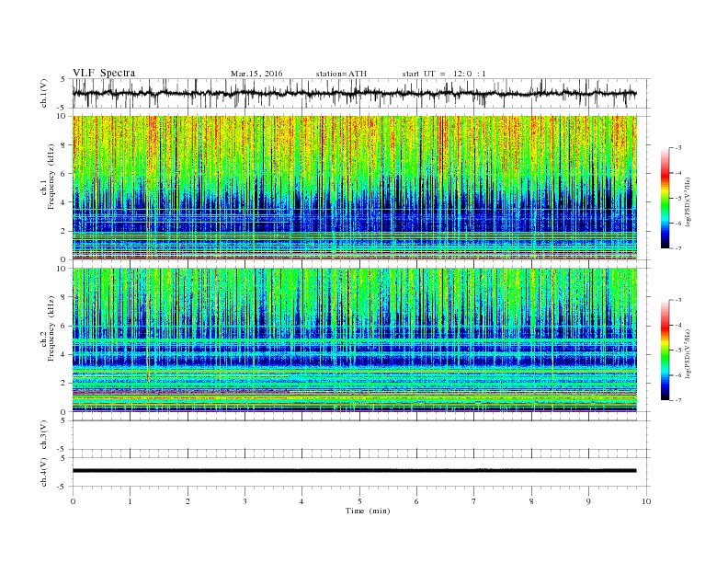Click the "2" tick label on the time axis
Screen dimensions: 728x563
(x=188, y=501)
